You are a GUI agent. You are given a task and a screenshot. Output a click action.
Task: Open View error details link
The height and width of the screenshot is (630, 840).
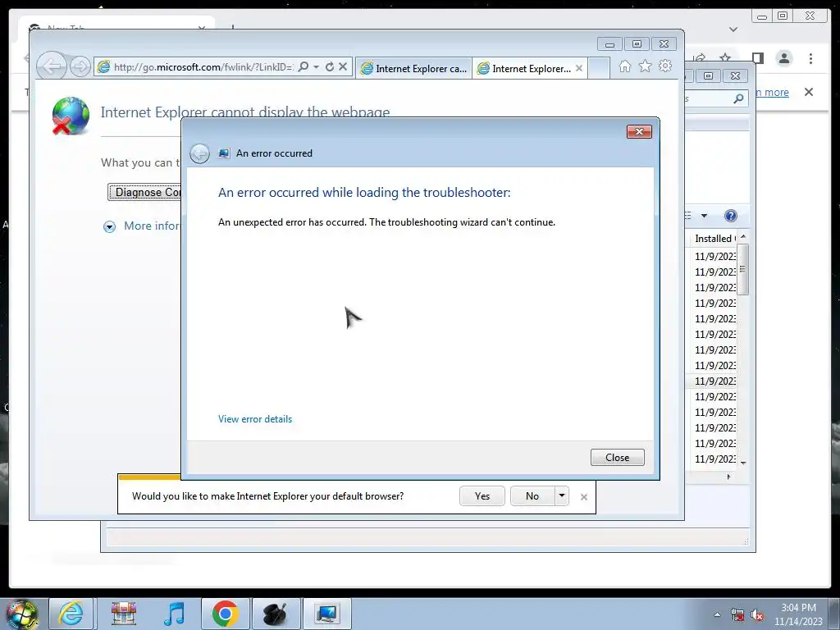tap(255, 419)
